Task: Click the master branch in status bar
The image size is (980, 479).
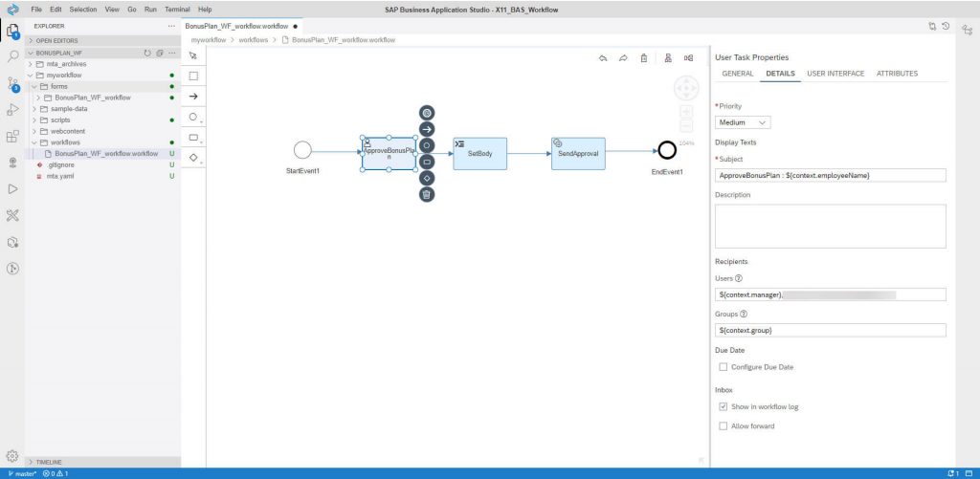Action: click(x=21, y=474)
